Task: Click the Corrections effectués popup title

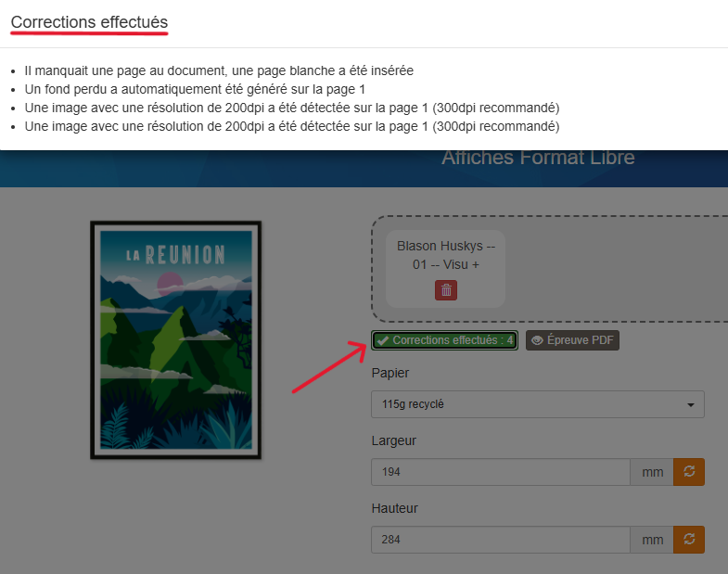Action: click(x=89, y=22)
